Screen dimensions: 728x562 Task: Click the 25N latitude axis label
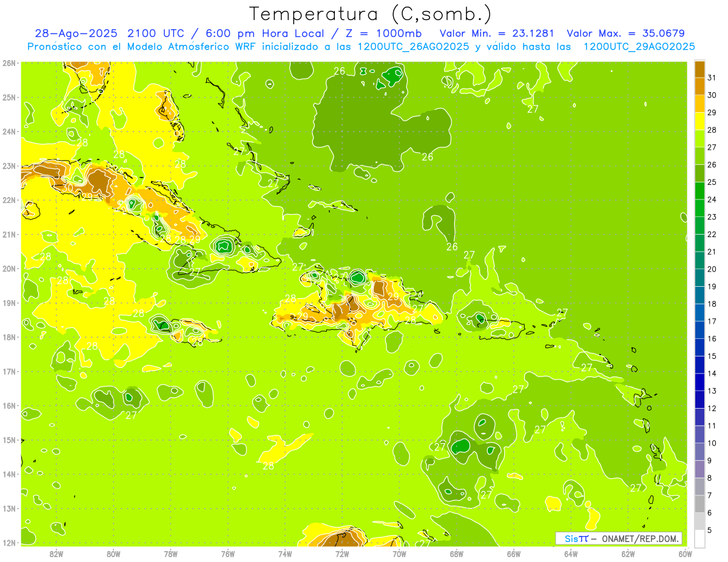click(9, 98)
